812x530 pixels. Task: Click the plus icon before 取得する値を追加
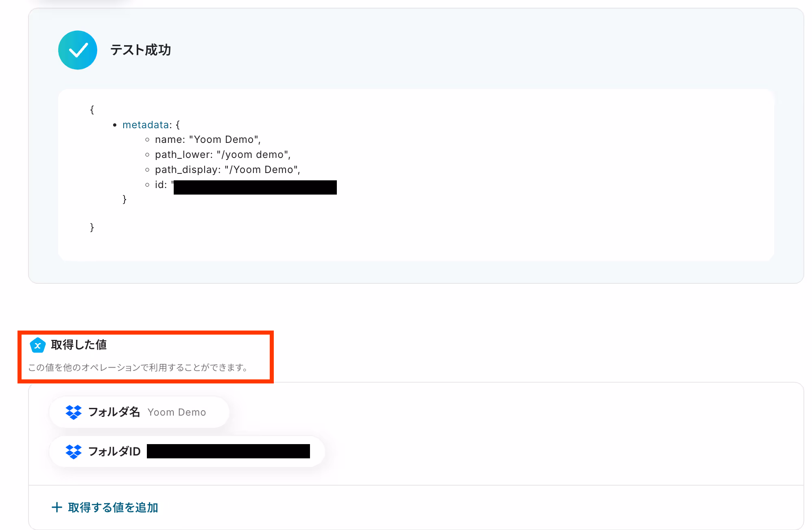click(x=57, y=507)
